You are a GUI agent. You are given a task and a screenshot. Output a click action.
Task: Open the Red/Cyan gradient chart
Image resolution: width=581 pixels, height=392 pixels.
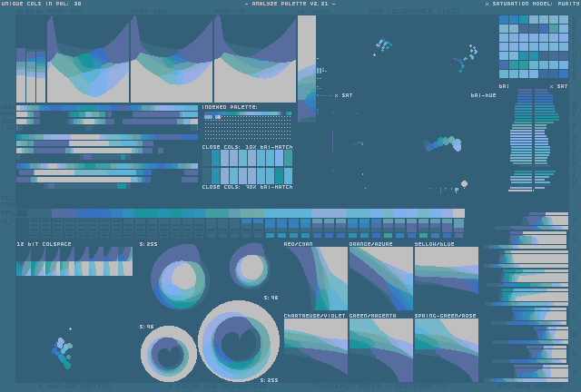(x=315, y=279)
